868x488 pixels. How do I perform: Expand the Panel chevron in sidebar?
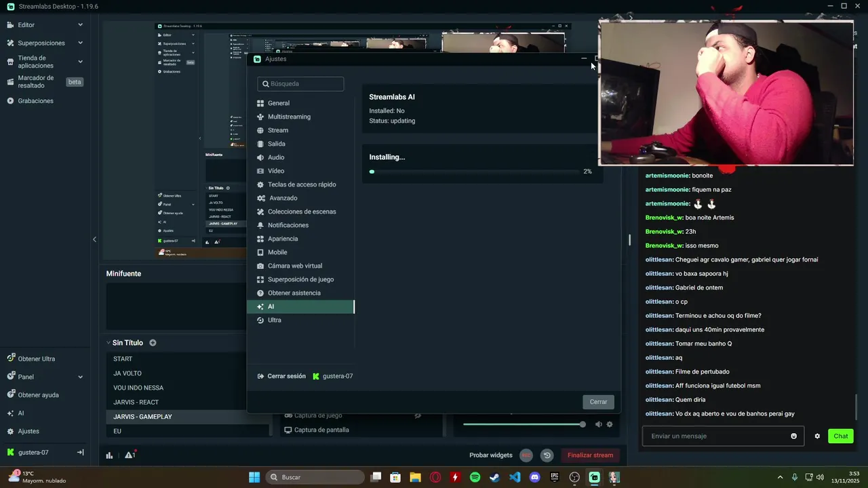click(x=80, y=377)
